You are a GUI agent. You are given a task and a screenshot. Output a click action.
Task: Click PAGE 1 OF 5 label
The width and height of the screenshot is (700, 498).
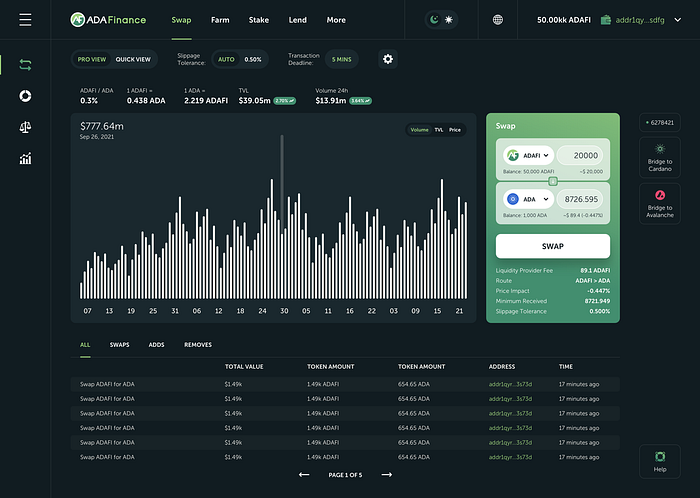(x=345, y=475)
